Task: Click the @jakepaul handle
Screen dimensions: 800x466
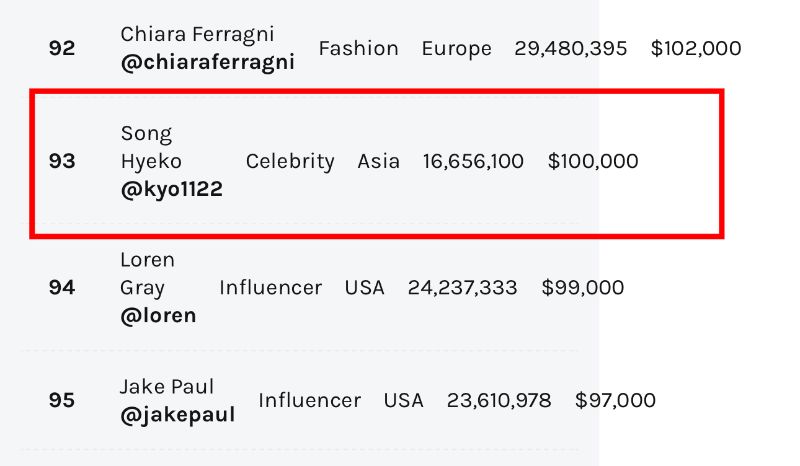Action: (178, 415)
